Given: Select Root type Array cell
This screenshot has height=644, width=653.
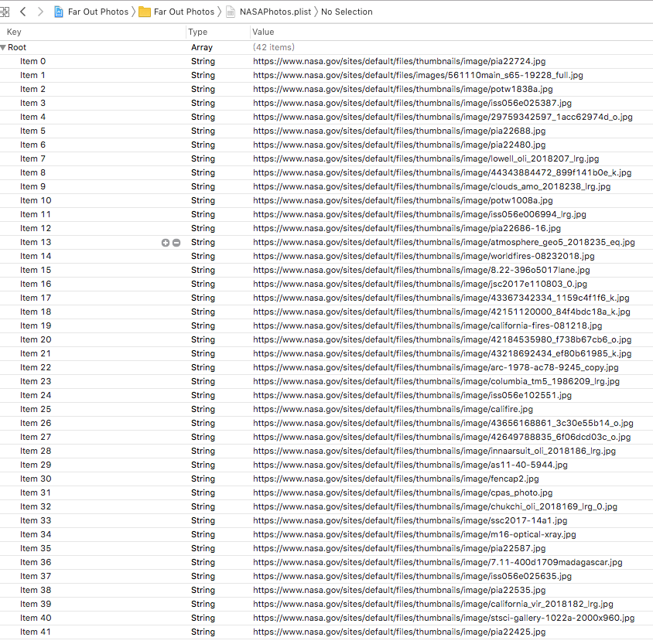Looking at the screenshot, I should click(202, 47).
